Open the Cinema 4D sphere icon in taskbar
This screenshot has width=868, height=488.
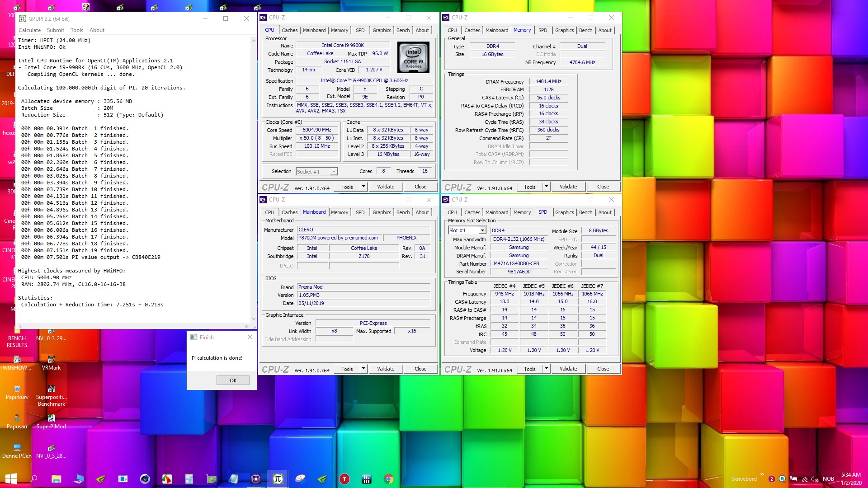pos(145,479)
